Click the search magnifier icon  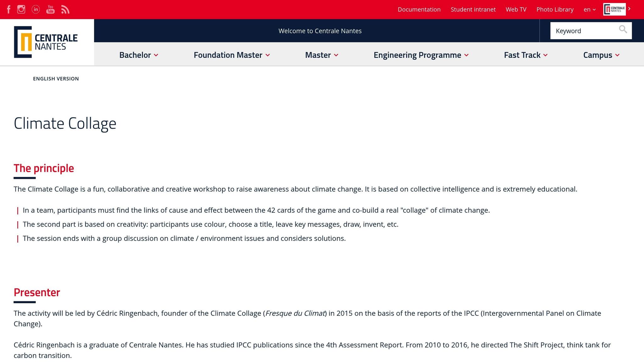(x=623, y=29)
